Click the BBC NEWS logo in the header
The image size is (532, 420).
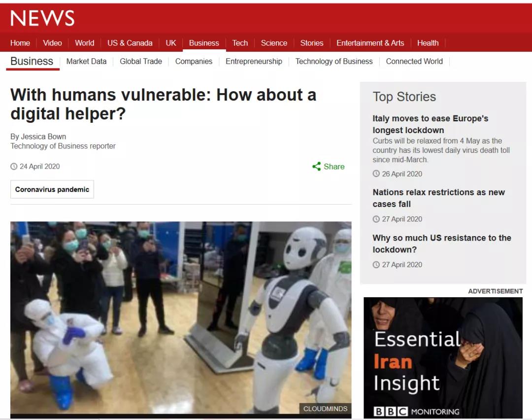tap(42, 18)
